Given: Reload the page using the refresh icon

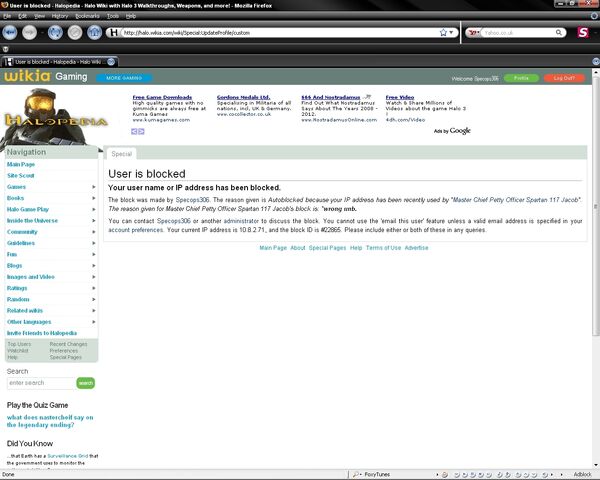Looking at the screenshot, I should click(x=55, y=33).
